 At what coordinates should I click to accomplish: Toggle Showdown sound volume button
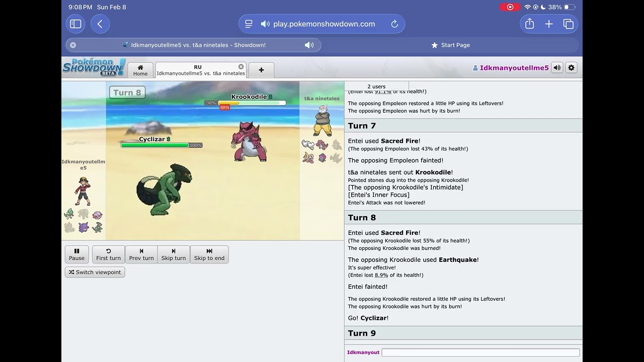pyautogui.click(x=557, y=67)
